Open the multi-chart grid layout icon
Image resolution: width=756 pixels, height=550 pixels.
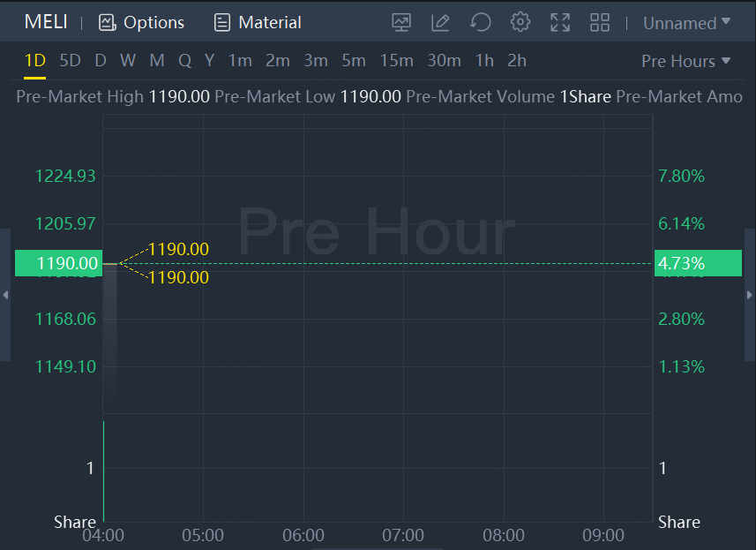[x=600, y=23]
